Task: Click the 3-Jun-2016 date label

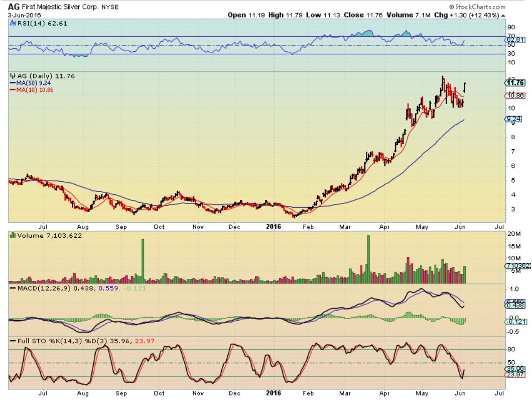Action: coord(25,15)
